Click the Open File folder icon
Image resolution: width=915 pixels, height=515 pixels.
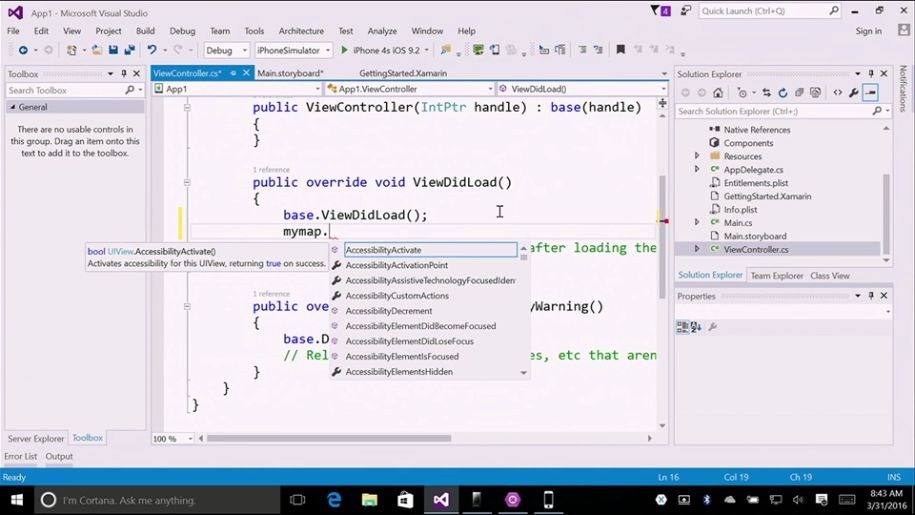[x=97, y=50]
